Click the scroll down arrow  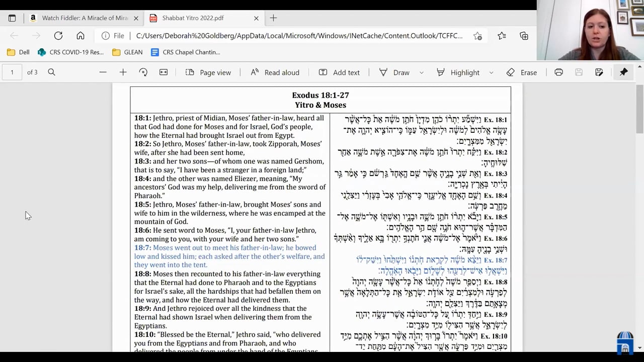[639, 347]
